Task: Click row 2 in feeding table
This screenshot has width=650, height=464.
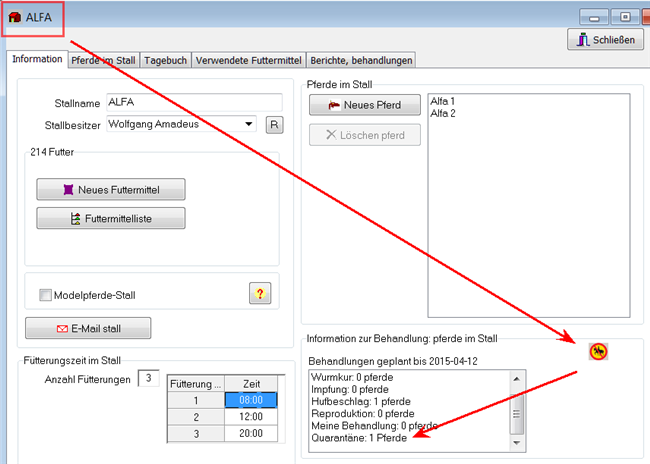Action: (196, 417)
